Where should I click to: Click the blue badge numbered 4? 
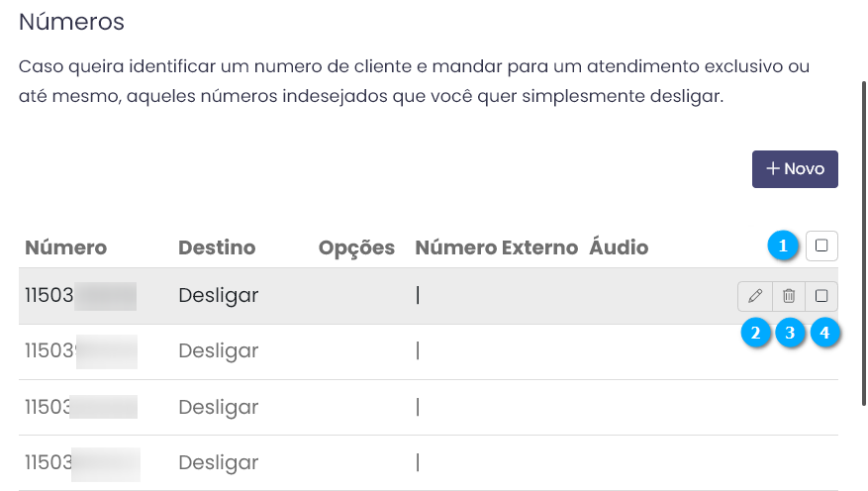pos(823,333)
